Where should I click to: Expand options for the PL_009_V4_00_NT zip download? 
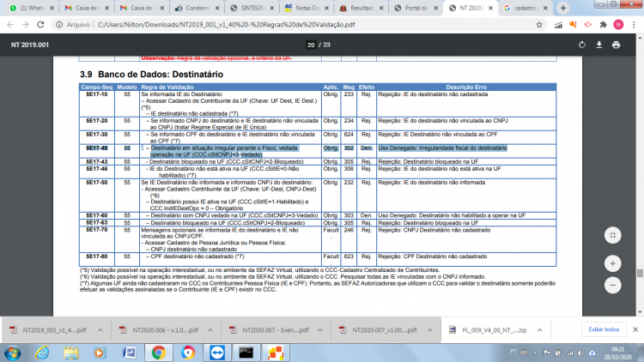[x=540, y=330]
